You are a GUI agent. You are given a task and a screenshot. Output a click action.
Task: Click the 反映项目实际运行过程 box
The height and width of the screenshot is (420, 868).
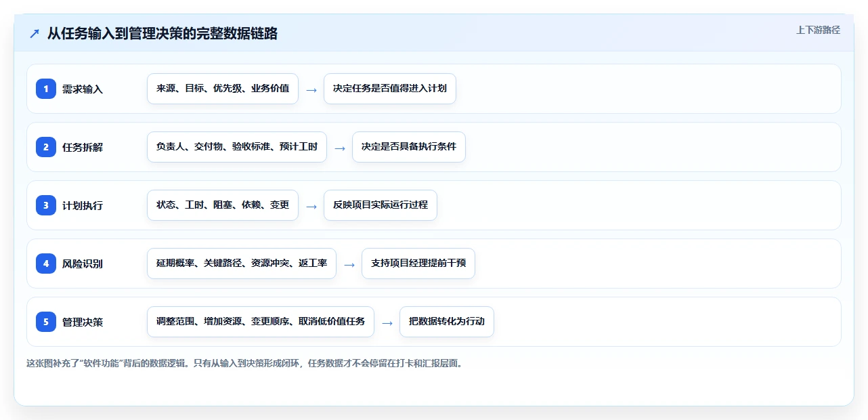pos(381,205)
